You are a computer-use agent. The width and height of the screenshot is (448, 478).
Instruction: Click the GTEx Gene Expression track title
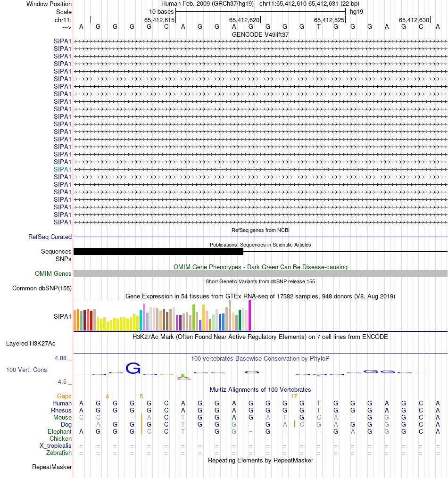coord(260,297)
